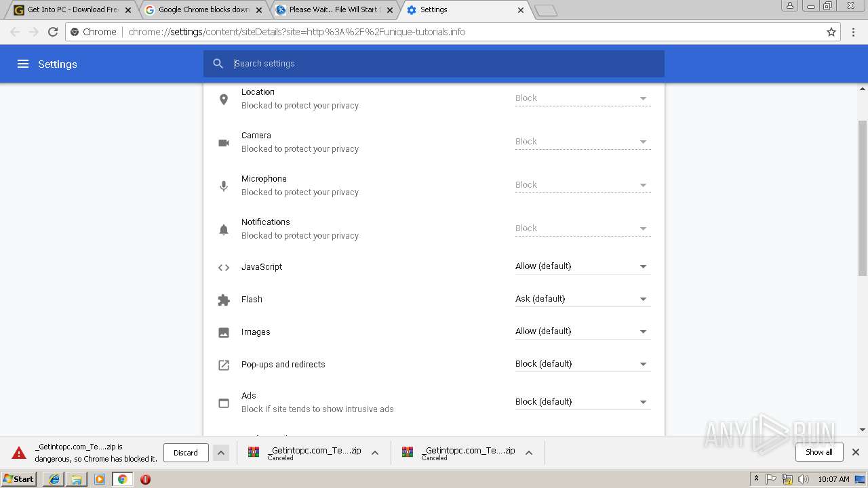Open the Pop-ups and redirects dropdown
The width and height of the screenshot is (868, 488).
(583, 364)
